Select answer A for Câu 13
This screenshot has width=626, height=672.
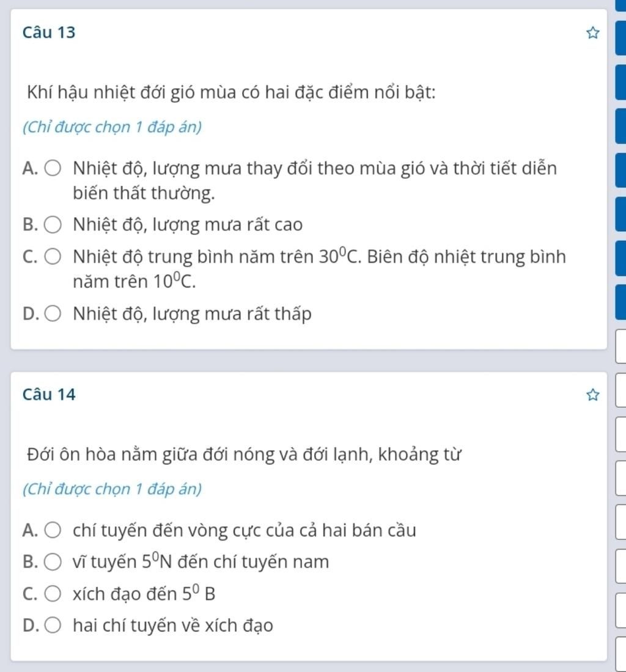[53, 168]
